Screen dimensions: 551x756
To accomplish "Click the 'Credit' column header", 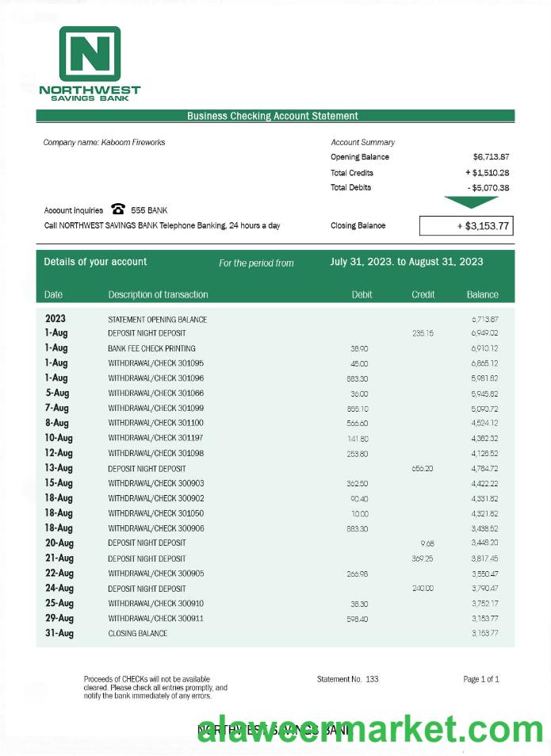I will (x=423, y=294).
